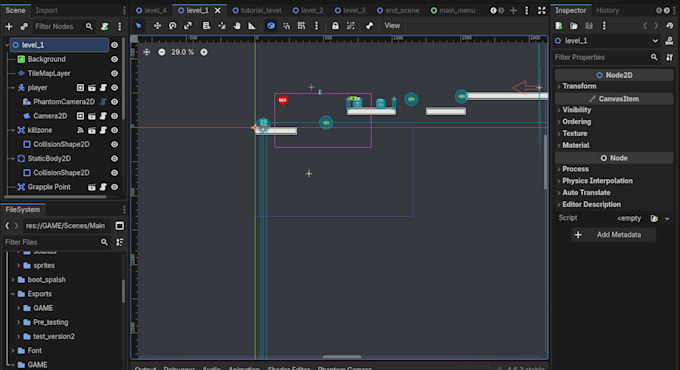Screen dimensions: 680x370
Task: Activate the Scale mode tool
Action: [188, 26]
